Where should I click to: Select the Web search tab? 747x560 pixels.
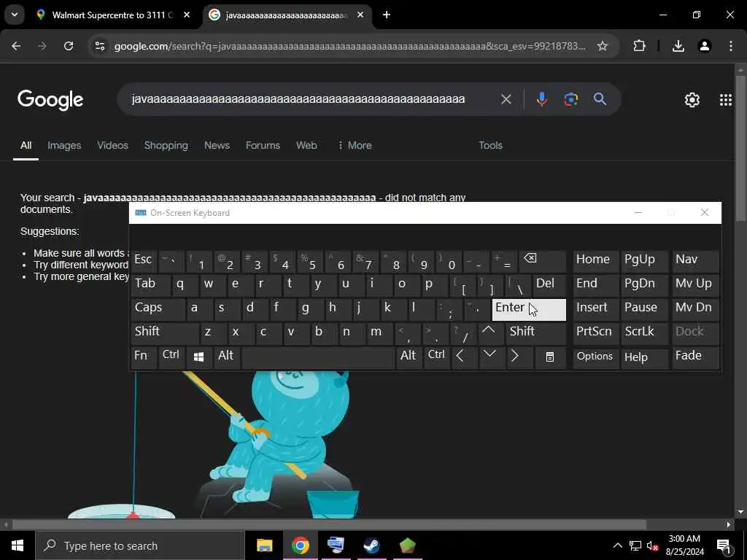click(x=306, y=145)
